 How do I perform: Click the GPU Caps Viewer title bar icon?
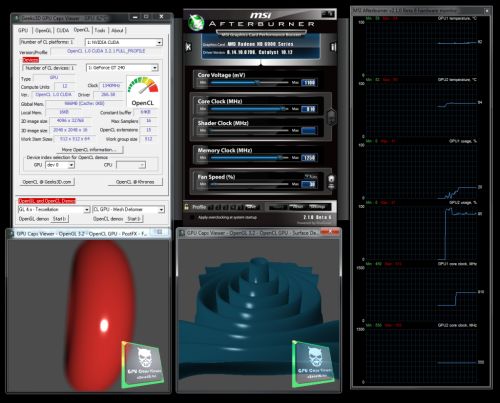(x=17, y=18)
